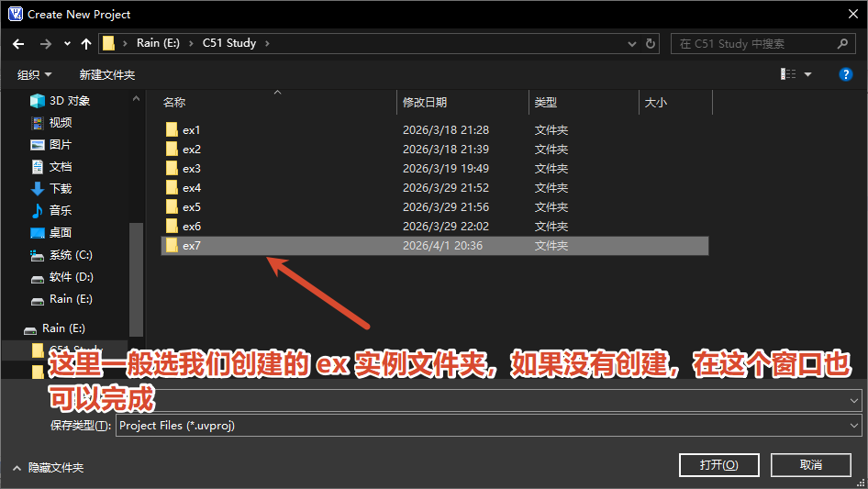Viewport: 868px width, 489px height.
Task: Click date 2026/3/29 22:02 of ex6
Action: 446,227
